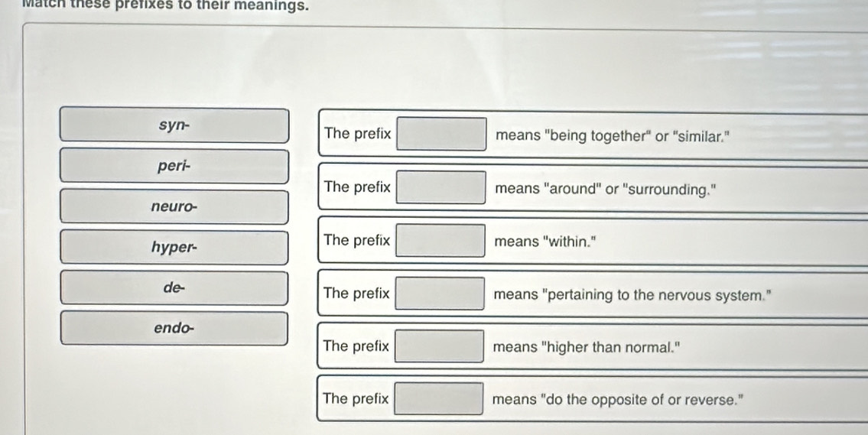The width and height of the screenshot is (868, 435).
Task: Click "do the opposite of or reverse" text
Action: click(618, 399)
